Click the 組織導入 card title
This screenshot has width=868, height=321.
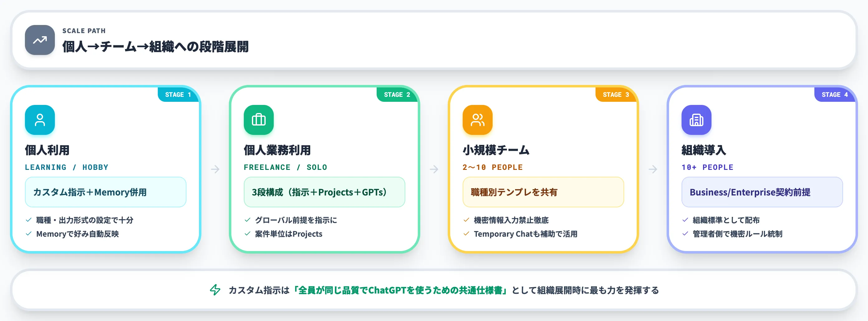pyautogui.click(x=704, y=150)
